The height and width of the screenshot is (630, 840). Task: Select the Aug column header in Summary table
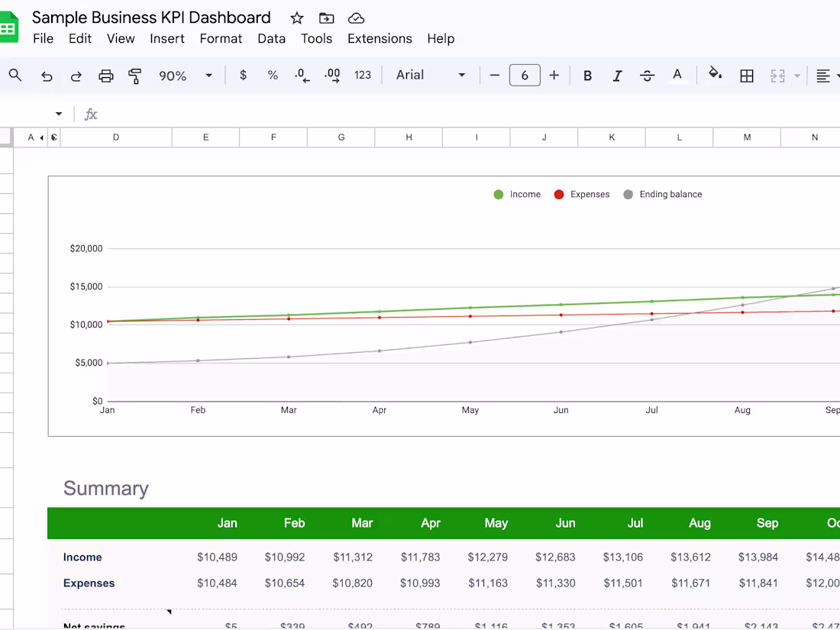pos(699,523)
